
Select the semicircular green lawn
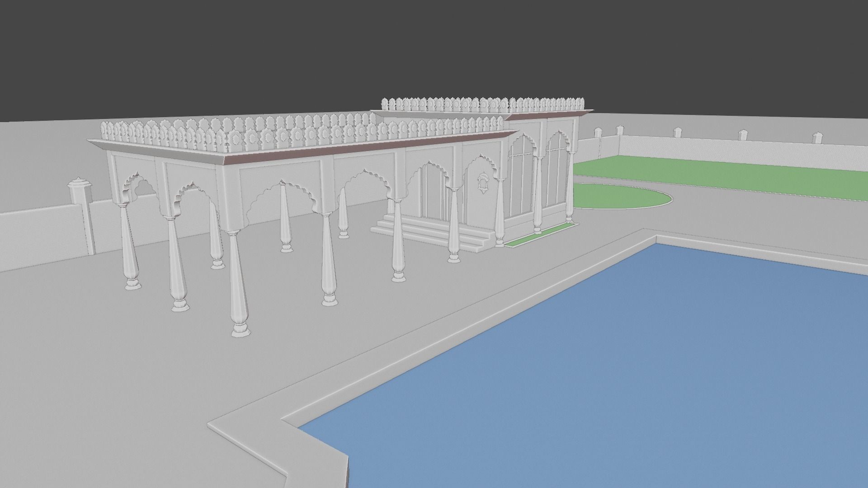coord(622,197)
